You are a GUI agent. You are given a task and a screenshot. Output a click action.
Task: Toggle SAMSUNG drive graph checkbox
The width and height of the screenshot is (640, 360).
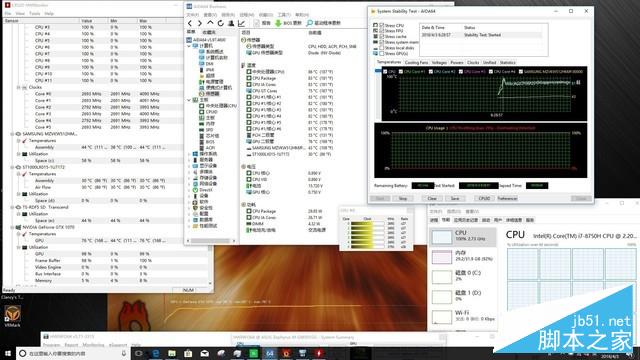coord(521,72)
